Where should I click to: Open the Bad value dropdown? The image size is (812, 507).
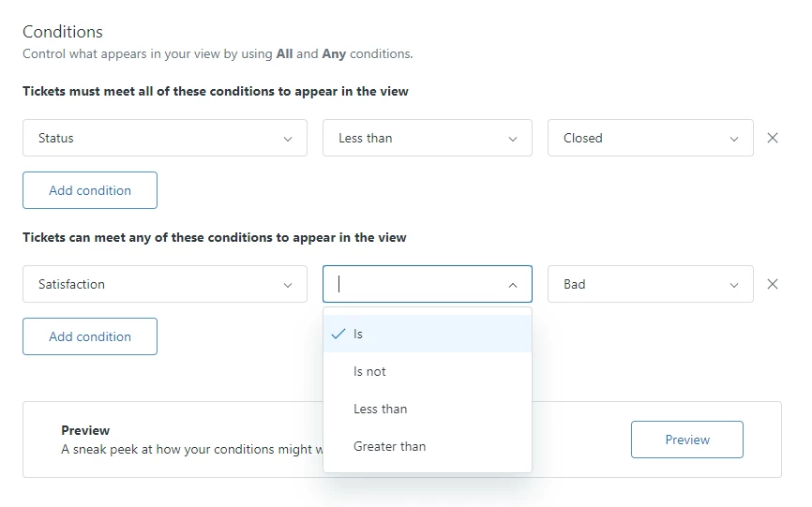click(650, 284)
